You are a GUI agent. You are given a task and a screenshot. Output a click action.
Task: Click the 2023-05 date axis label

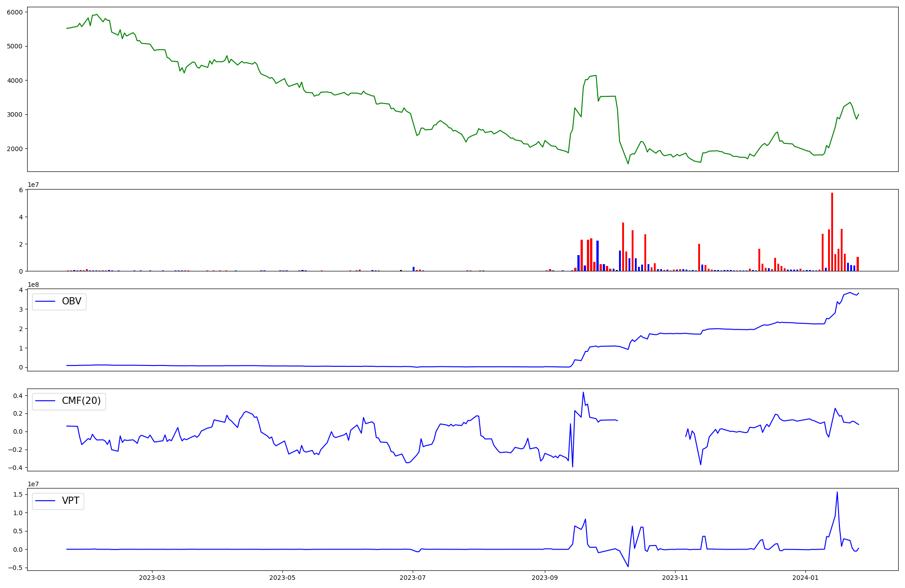pyautogui.click(x=282, y=578)
